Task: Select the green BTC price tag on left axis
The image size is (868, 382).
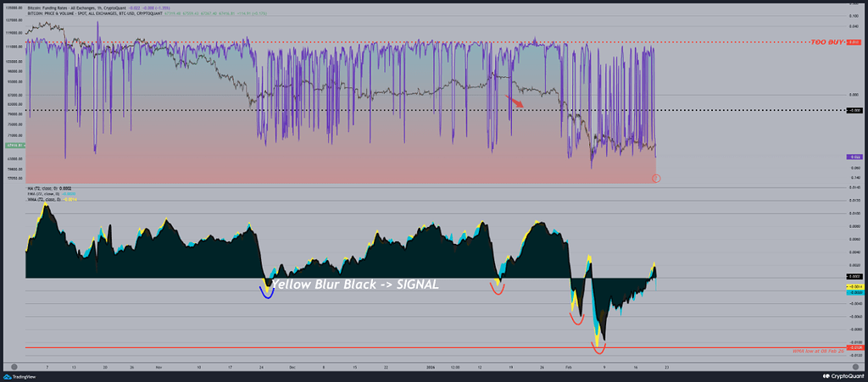Action: (11, 147)
